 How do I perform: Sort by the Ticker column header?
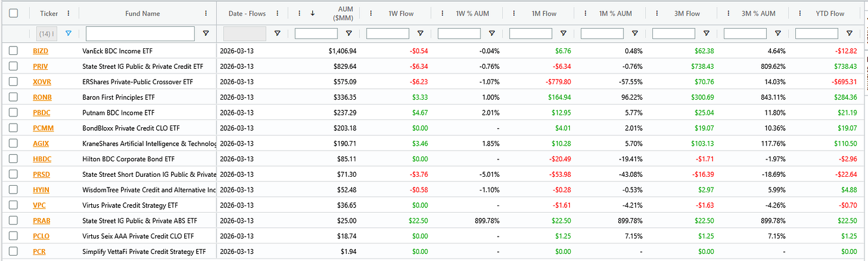[x=49, y=13]
